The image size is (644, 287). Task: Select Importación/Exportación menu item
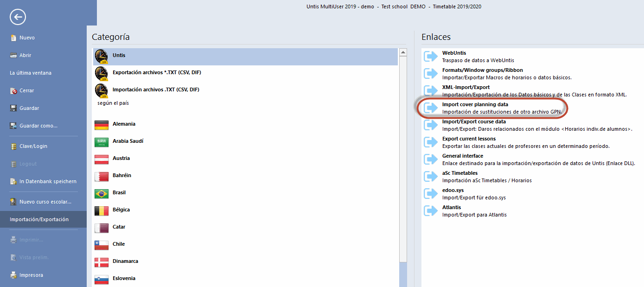tap(43, 219)
